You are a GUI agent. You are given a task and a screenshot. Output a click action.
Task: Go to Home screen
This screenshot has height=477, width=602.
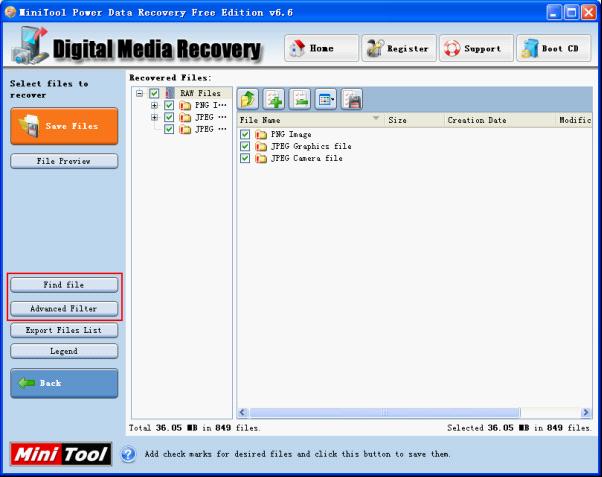321,48
